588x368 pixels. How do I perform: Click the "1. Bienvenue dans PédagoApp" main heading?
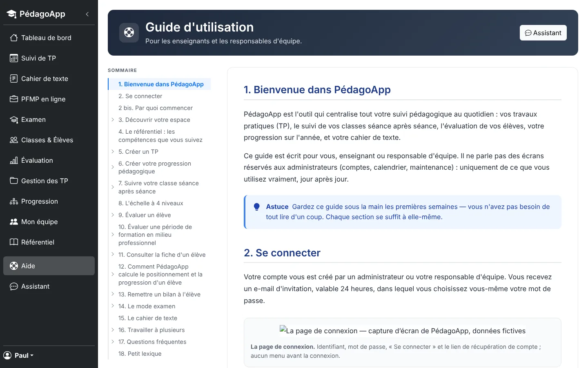(x=317, y=90)
